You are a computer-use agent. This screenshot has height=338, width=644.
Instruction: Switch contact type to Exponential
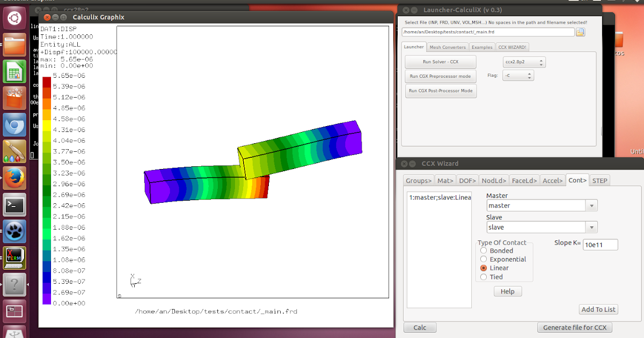(x=484, y=259)
